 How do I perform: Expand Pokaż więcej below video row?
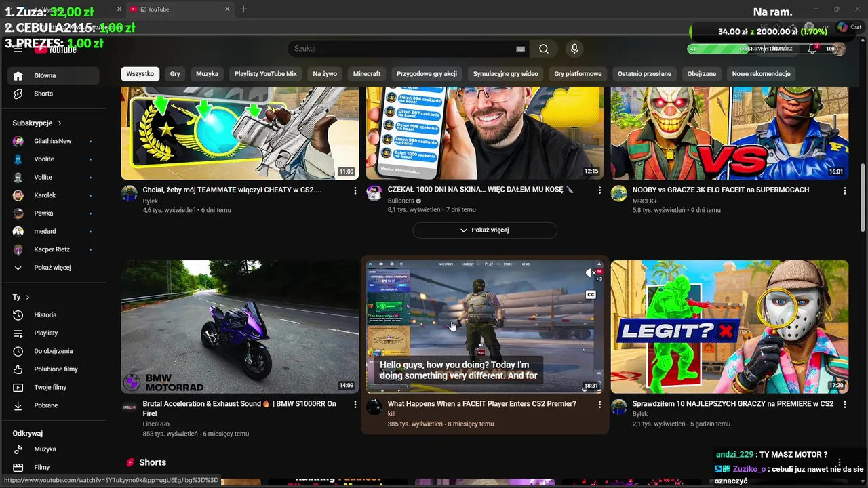(x=485, y=230)
